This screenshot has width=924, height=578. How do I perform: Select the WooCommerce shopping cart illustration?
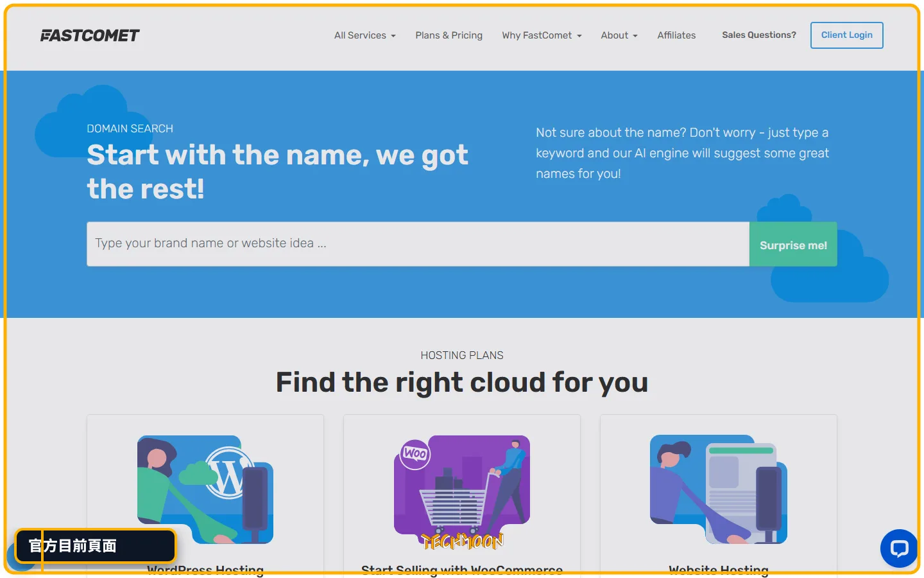[x=462, y=489]
